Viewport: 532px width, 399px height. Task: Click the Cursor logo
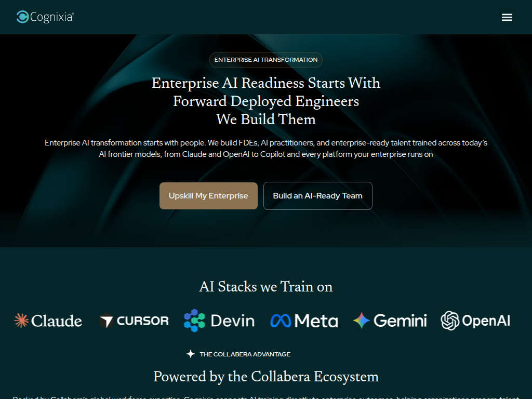pos(134,321)
